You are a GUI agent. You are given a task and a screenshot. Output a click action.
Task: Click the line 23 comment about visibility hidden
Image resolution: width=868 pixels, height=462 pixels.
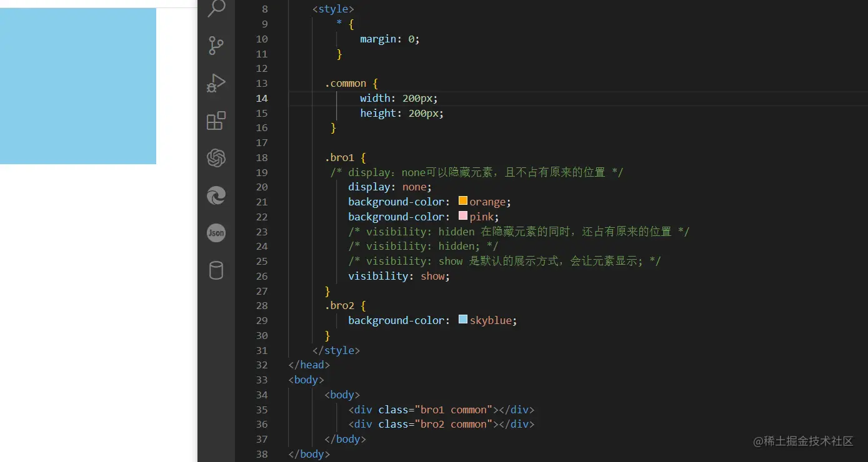coord(519,232)
